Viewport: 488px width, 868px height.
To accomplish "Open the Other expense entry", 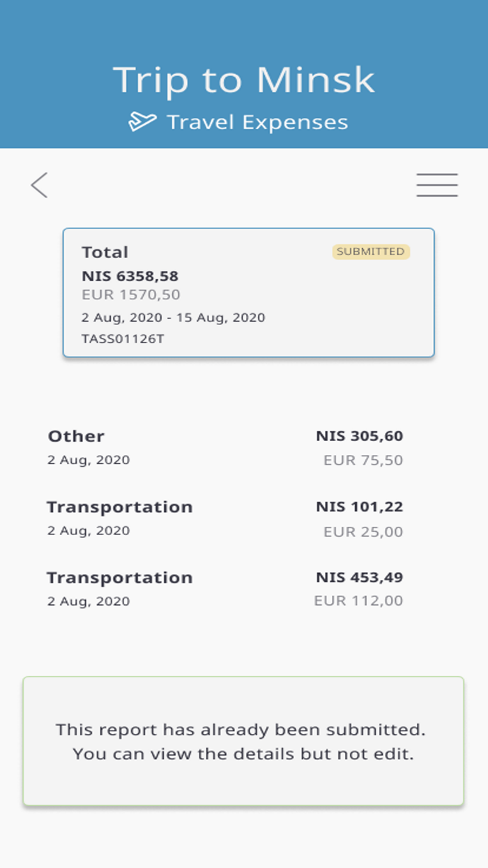I will click(x=76, y=436).
